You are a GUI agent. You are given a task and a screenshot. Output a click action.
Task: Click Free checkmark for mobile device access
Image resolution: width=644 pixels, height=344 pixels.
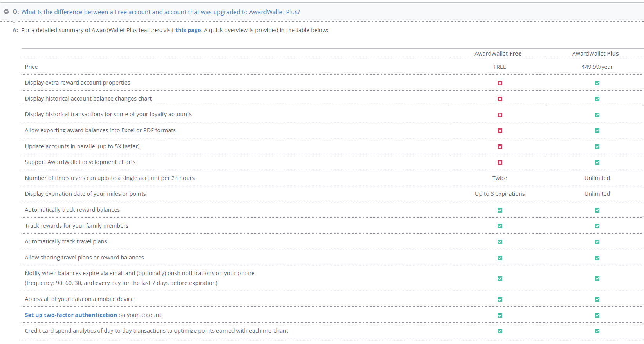tap(500, 299)
